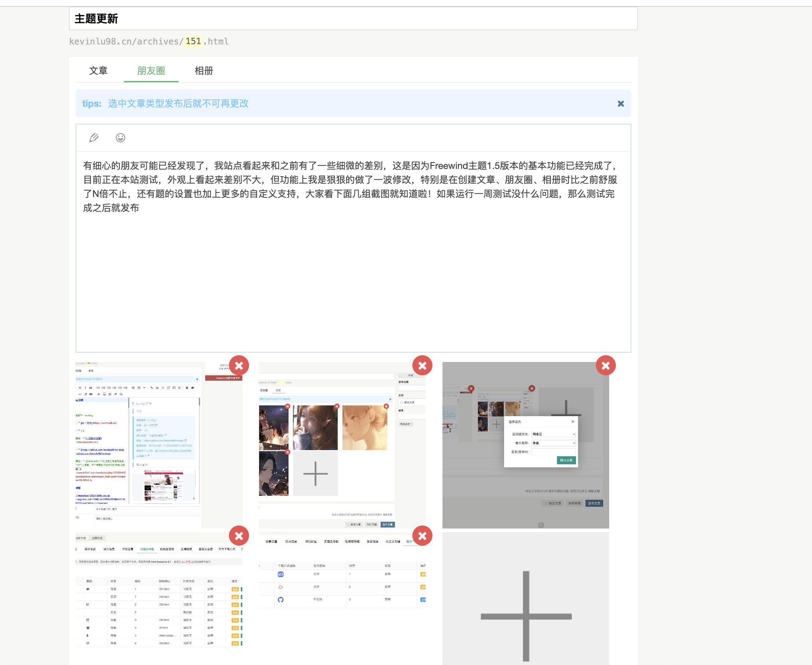Select the 朋友圈 tab
Screen dimensions: 812x665
[151, 71]
